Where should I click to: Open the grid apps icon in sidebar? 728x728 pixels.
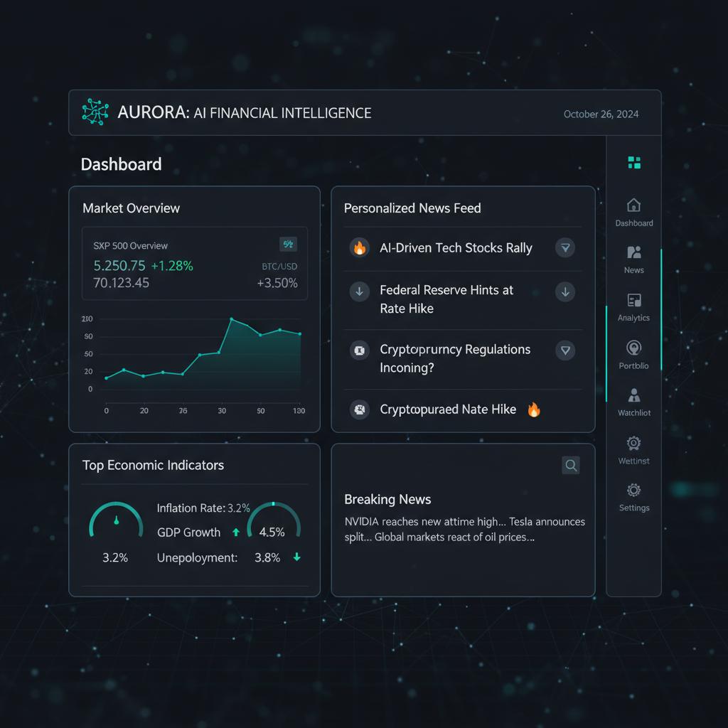[634, 163]
